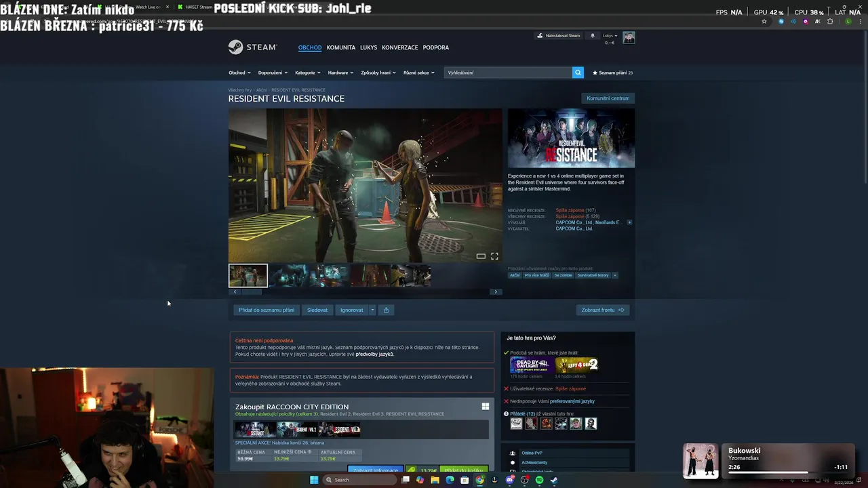868x488 pixels.
Task: Select the PODPORA top menu item
Action: tap(436, 47)
